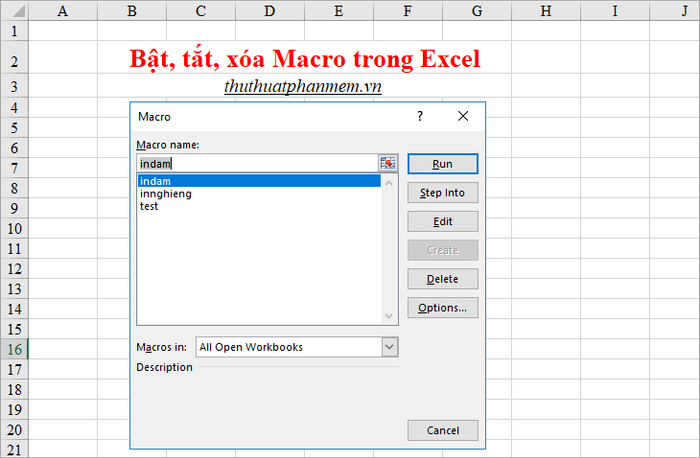Select column A header
This screenshot has height=458, width=700.
point(62,11)
